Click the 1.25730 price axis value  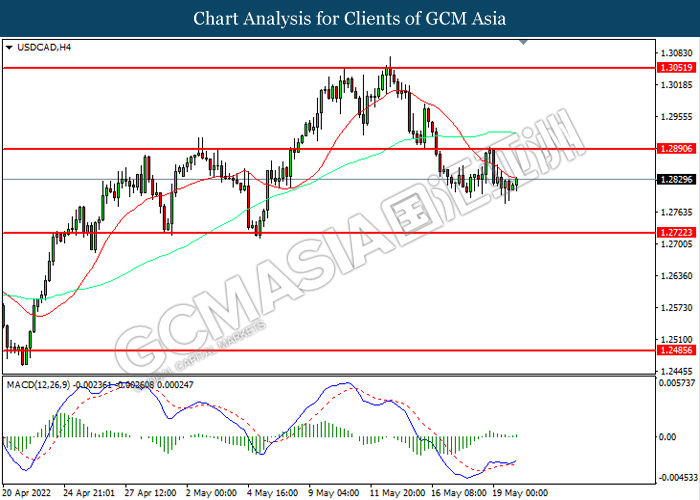[676, 308]
